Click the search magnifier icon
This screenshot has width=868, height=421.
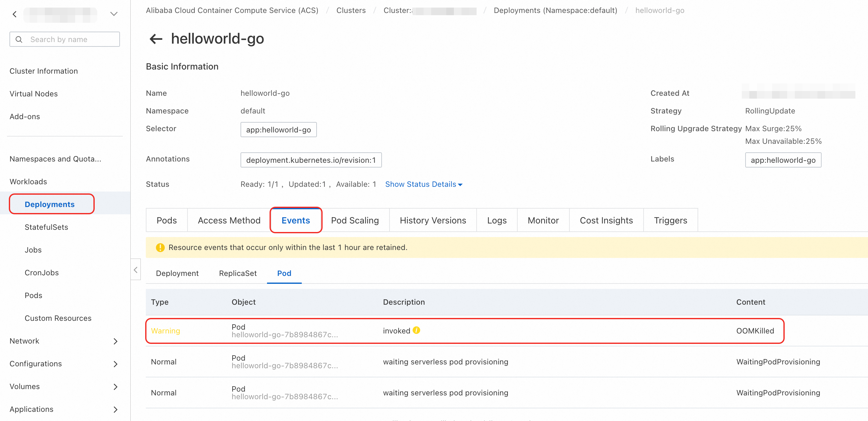19,40
